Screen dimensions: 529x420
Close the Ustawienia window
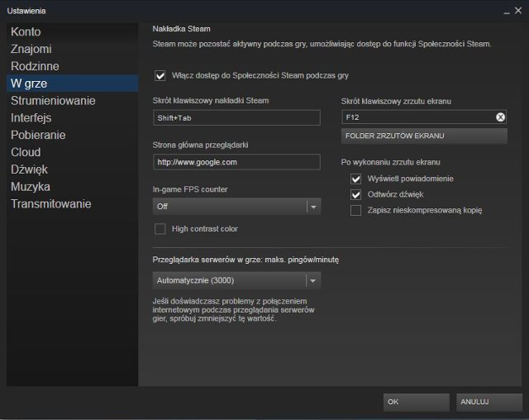tap(518, 11)
